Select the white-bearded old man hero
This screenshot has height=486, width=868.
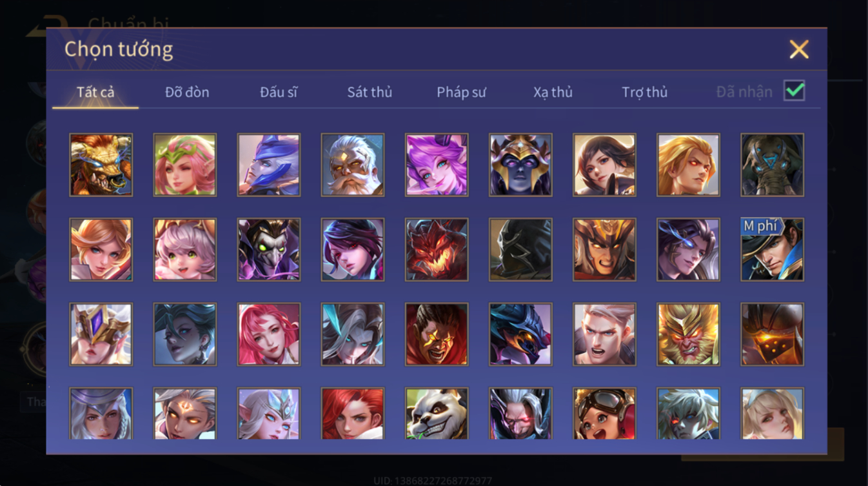point(353,165)
